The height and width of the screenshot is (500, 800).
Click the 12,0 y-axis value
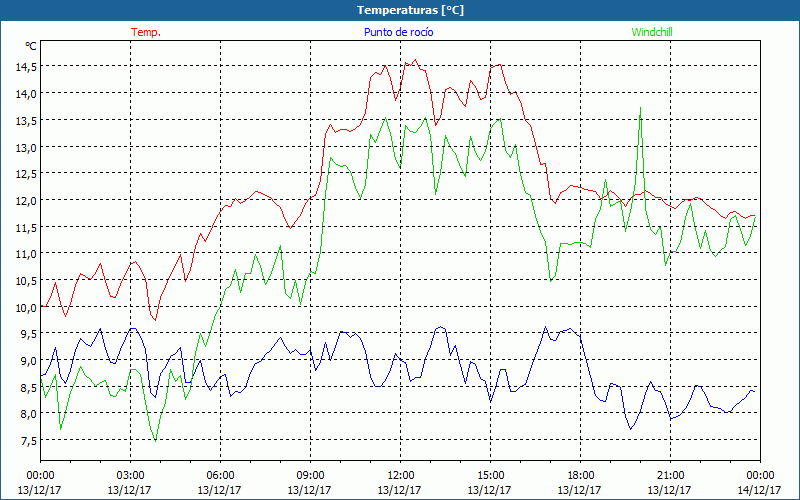click(x=26, y=201)
